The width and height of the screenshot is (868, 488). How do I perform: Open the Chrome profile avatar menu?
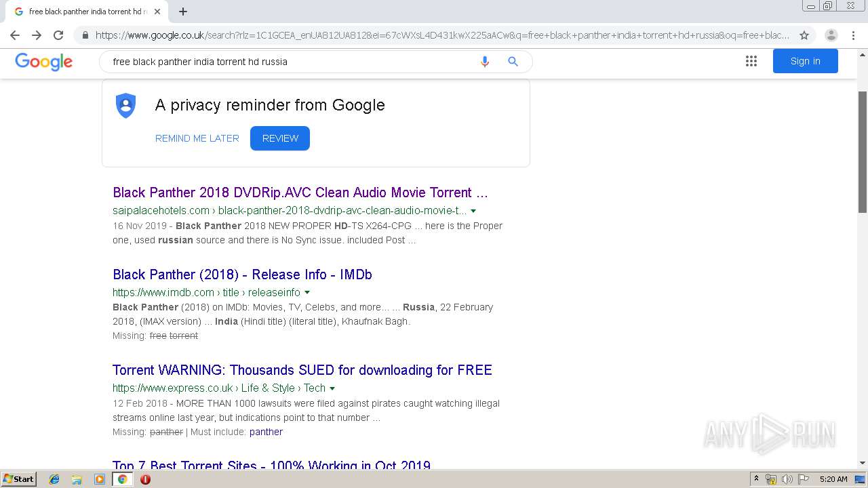(831, 35)
